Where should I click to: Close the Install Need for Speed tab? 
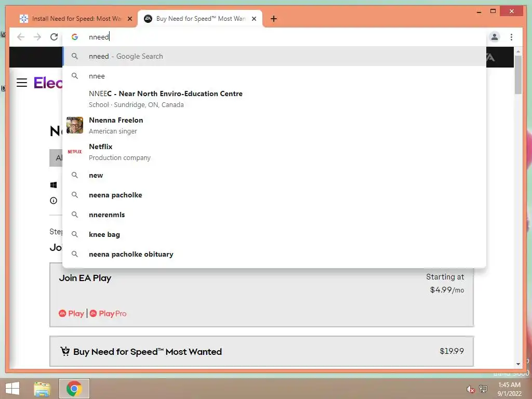tap(129, 19)
